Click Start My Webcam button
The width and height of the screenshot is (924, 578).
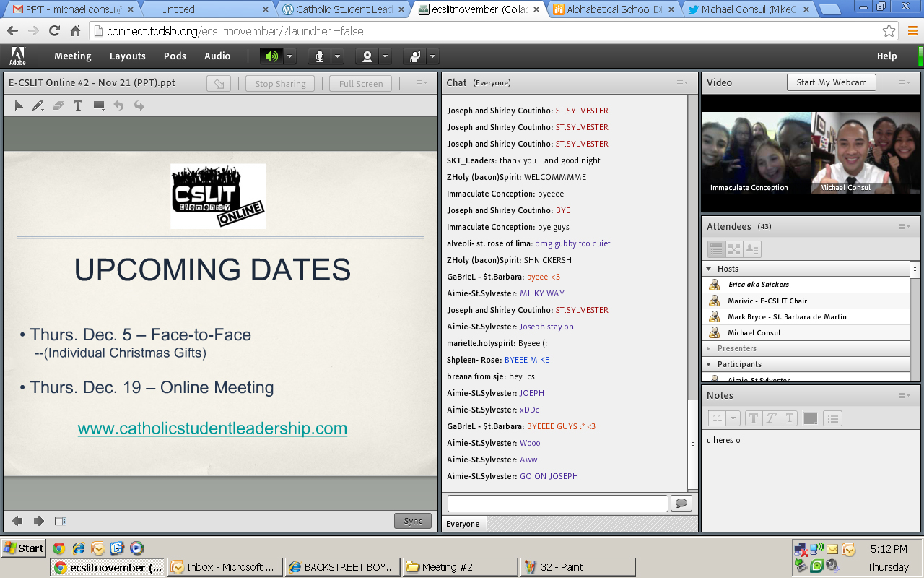click(x=831, y=82)
